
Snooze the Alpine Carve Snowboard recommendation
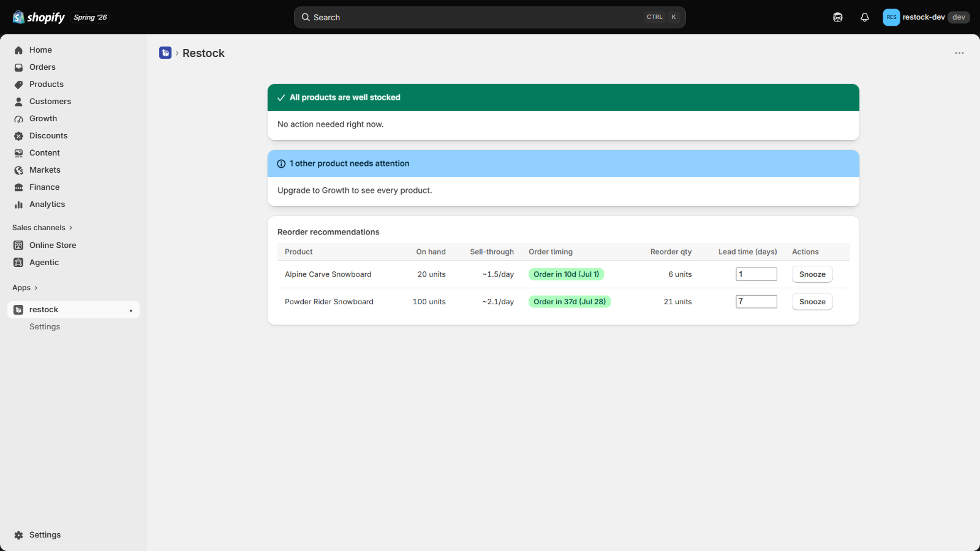(x=812, y=274)
